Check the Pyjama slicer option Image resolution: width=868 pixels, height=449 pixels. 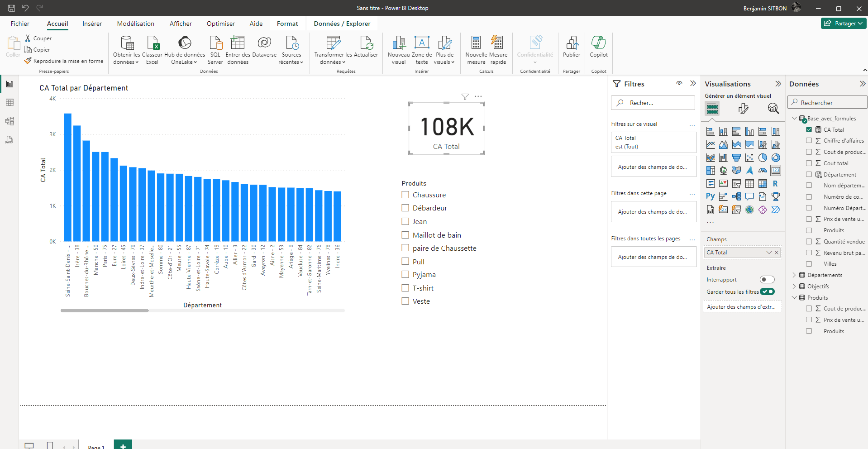point(405,274)
